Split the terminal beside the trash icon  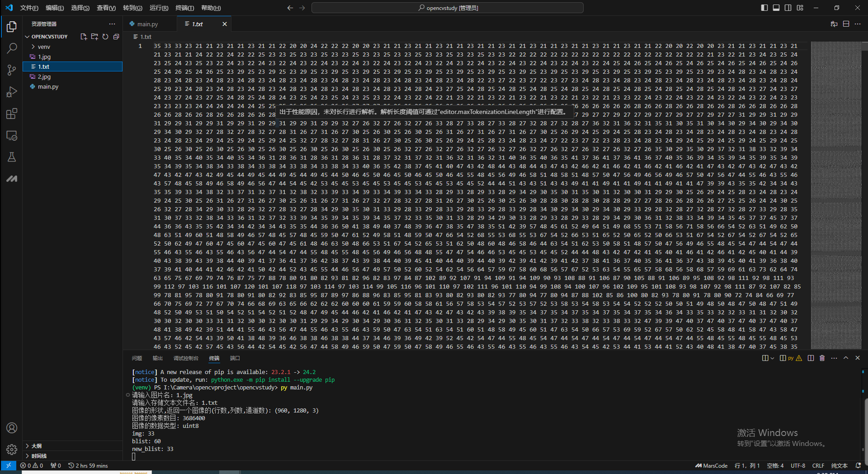(x=811, y=358)
